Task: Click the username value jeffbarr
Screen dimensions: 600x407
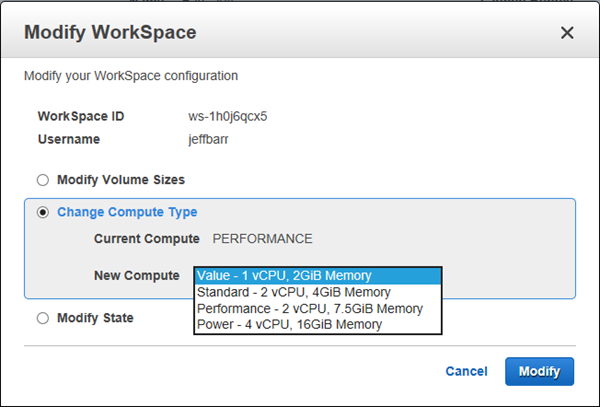Action: [x=210, y=140]
